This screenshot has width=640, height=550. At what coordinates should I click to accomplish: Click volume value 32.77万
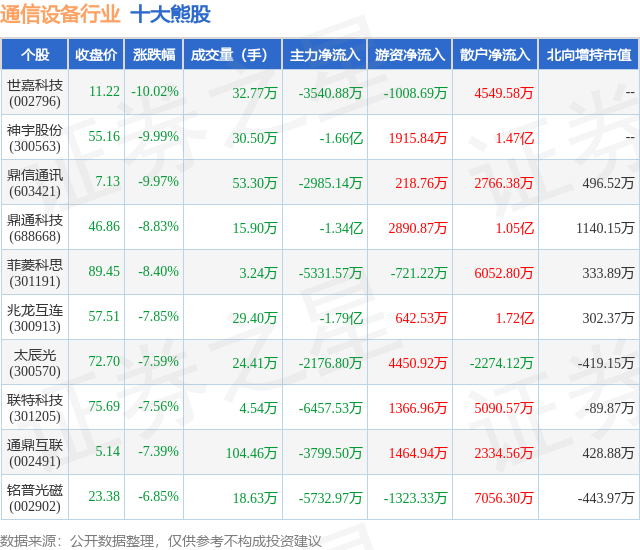255,93
